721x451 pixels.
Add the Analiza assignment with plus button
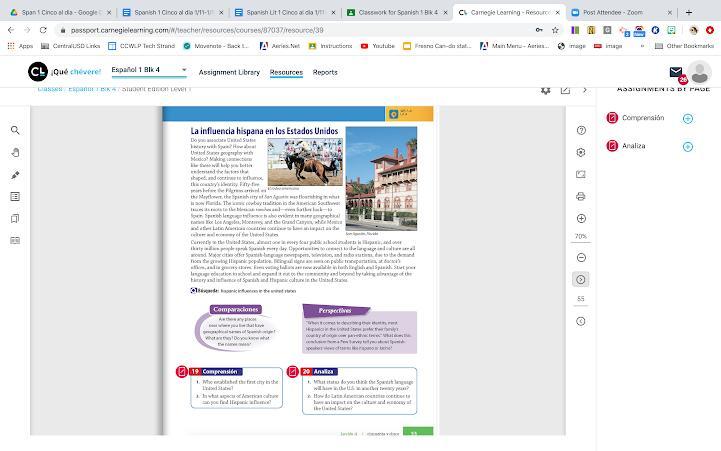point(688,146)
